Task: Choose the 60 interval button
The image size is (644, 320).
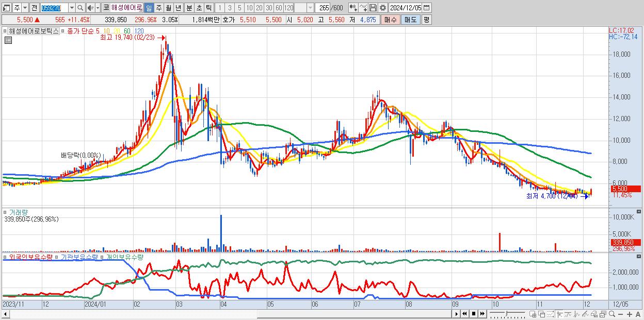Action: point(279,8)
